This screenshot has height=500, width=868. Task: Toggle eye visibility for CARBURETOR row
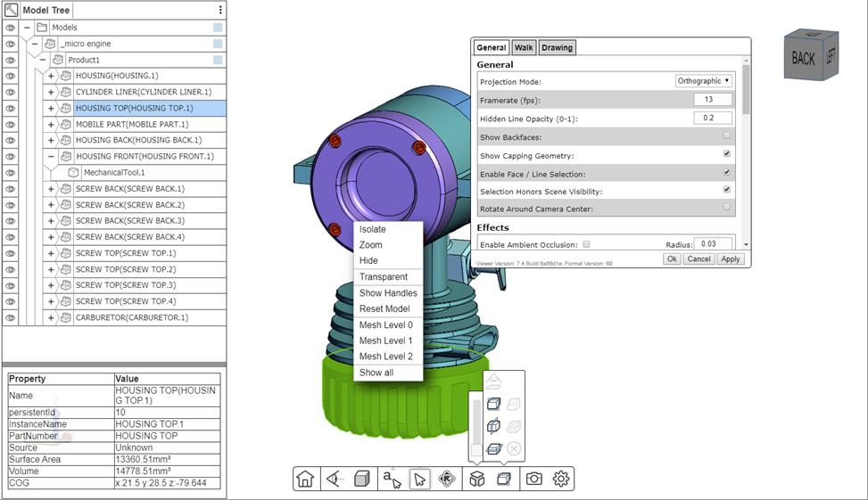11,317
